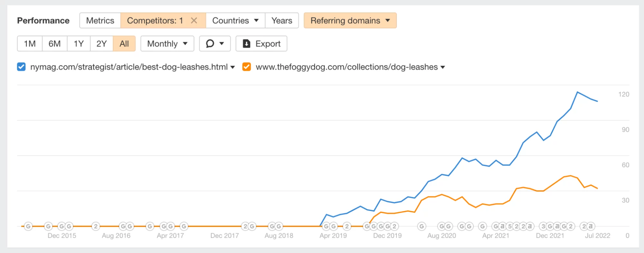This screenshot has height=253, width=644.
Task: Switch to the Metrics tab
Action: tap(100, 21)
